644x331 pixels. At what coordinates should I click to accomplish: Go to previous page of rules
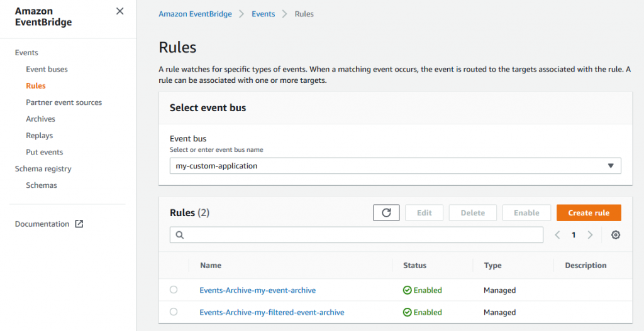click(x=557, y=235)
